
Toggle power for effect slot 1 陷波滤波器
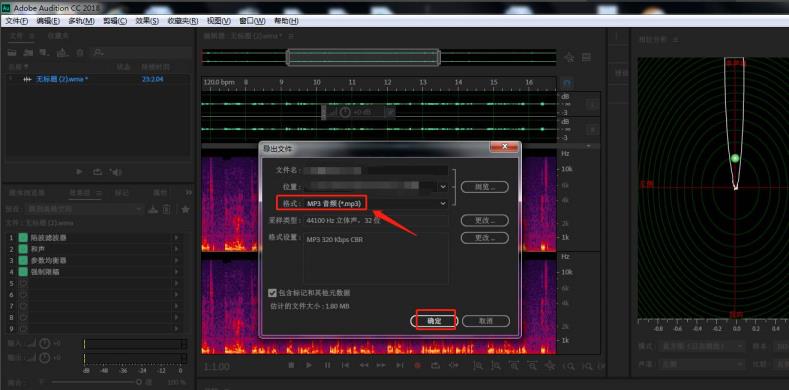(23, 238)
